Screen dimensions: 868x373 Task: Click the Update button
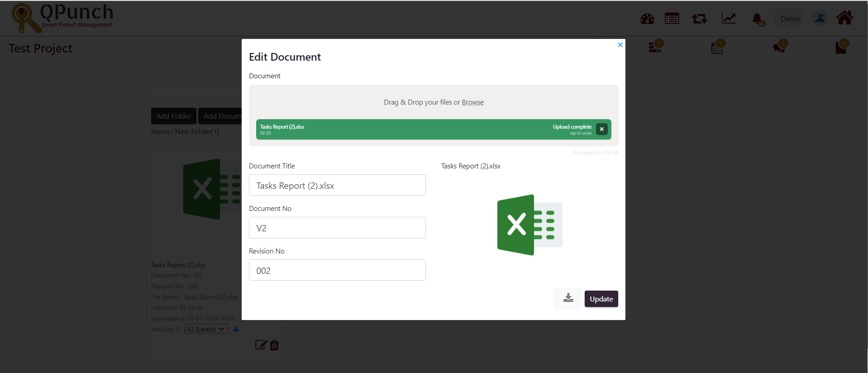pos(601,299)
